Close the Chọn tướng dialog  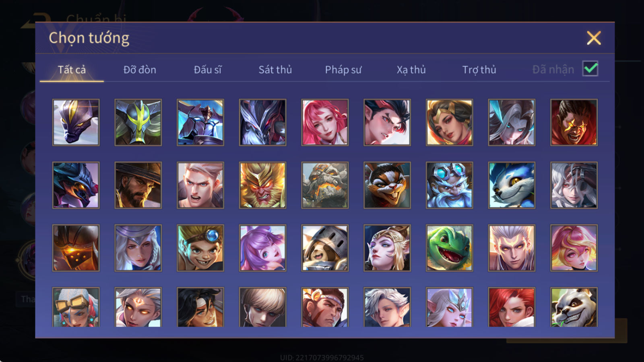(594, 38)
